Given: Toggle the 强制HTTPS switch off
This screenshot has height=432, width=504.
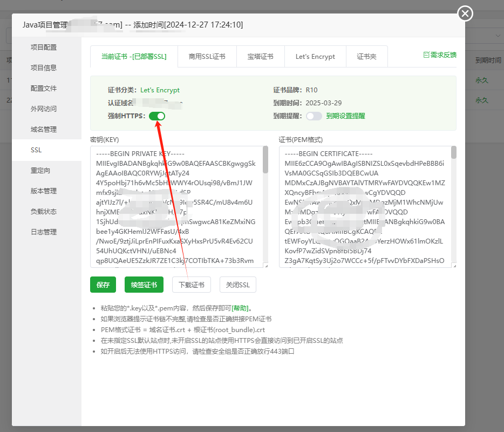Looking at the screenshot, I should [x=157, y=116].
